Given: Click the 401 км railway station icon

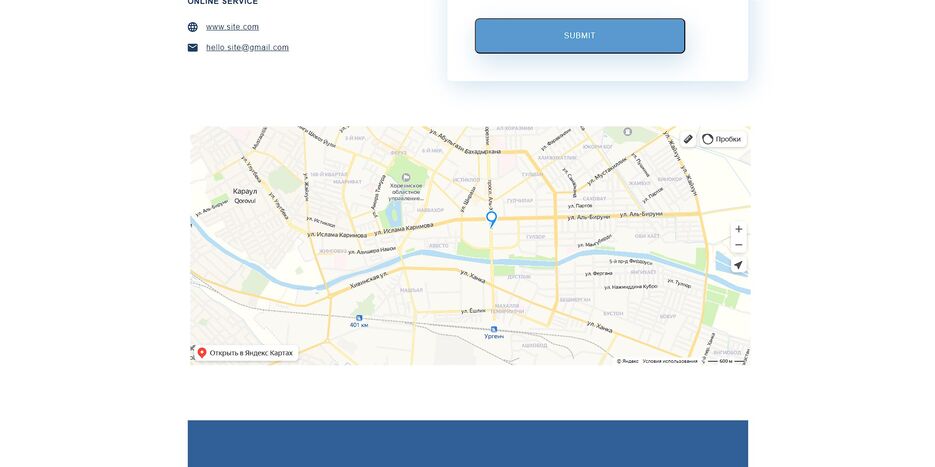Looking at the screenshot, I should [x=359, y=318].
